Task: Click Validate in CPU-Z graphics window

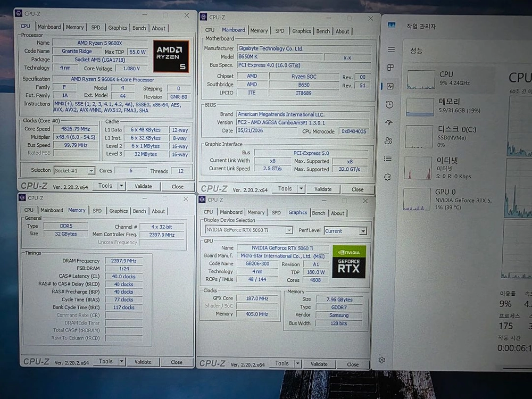Action: pos(319,364)
